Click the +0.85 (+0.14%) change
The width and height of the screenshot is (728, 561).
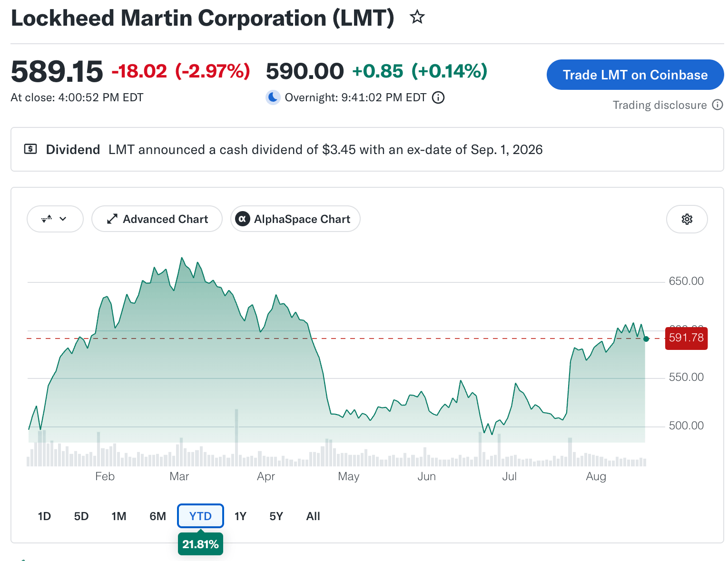coord(420,71)
